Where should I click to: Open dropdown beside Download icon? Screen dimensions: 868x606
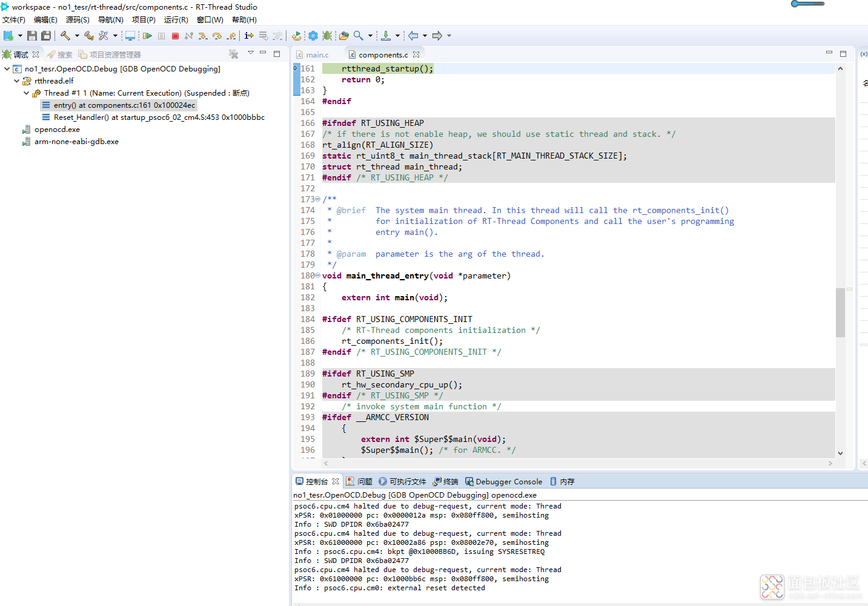(x=397, y=36)
